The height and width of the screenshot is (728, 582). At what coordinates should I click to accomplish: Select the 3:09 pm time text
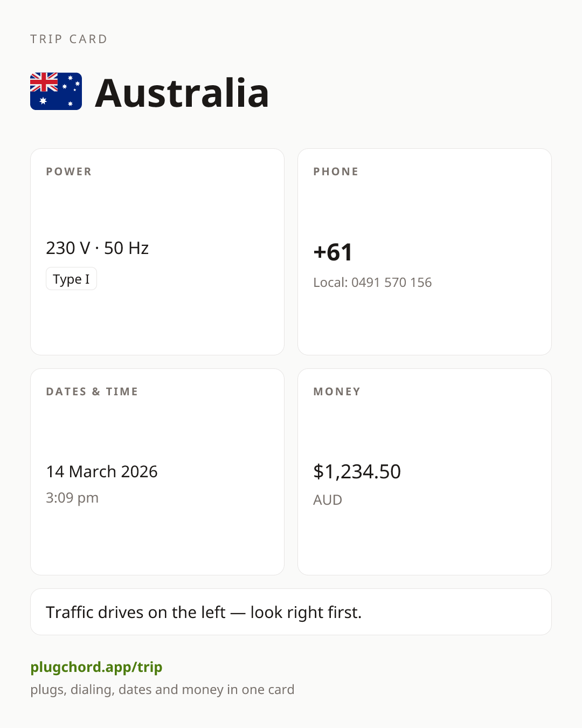coord(72,498)
